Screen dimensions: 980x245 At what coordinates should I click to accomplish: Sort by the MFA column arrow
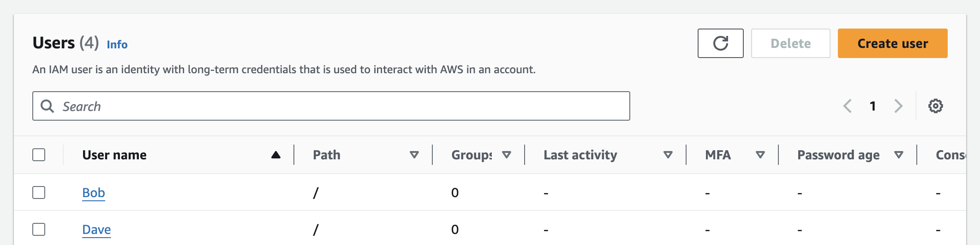point(760,155)
